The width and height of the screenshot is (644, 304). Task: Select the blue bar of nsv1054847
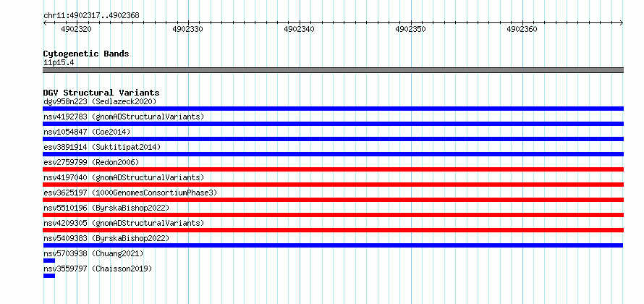click(x=333, y=139)
